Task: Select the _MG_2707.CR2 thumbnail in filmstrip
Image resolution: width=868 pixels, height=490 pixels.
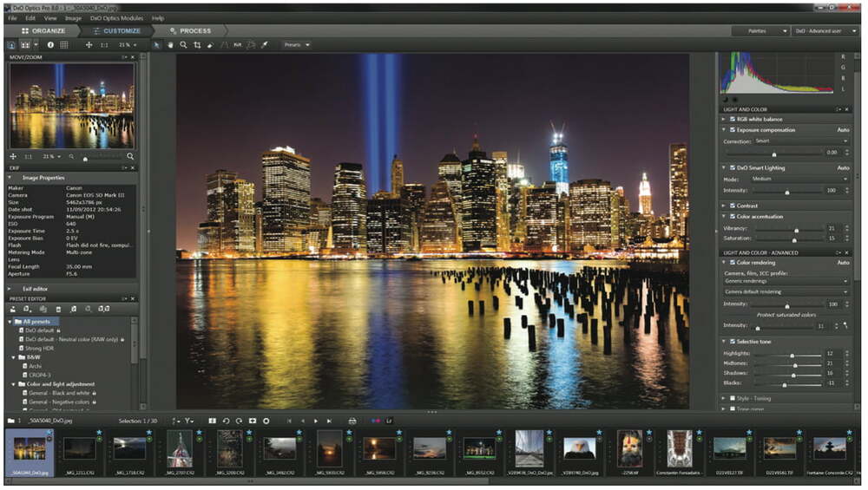Action: pos(180,449)
